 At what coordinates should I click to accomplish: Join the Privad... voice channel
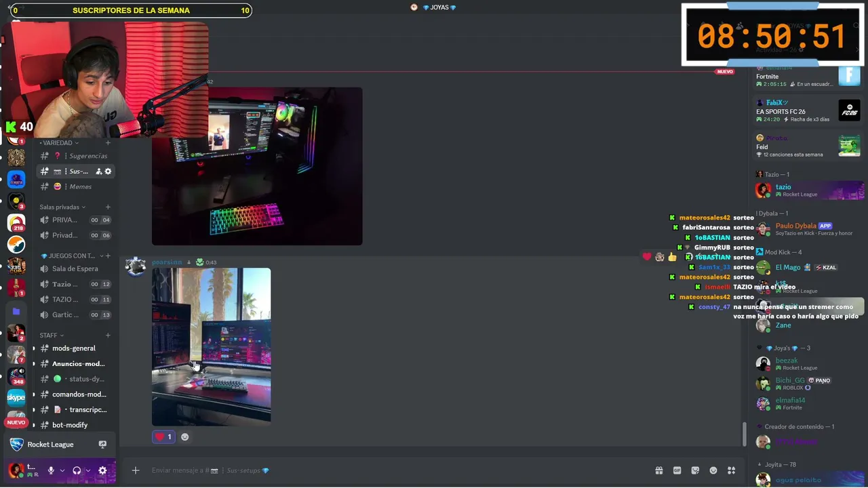(x=75, y=235)
